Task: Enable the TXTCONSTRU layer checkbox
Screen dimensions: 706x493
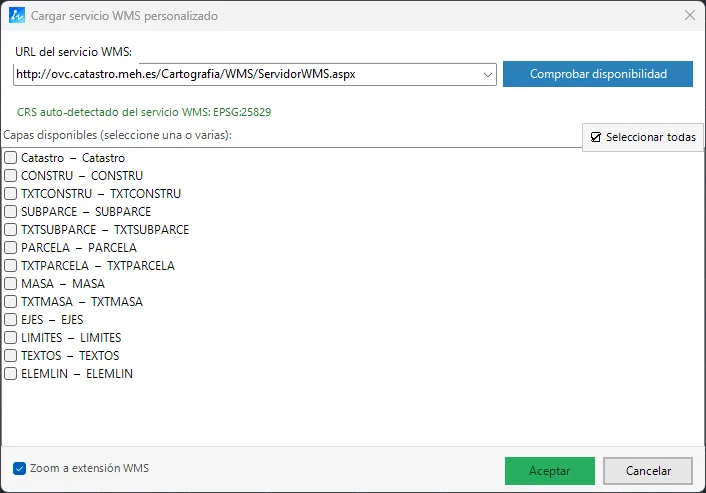Action: point(11,194)
